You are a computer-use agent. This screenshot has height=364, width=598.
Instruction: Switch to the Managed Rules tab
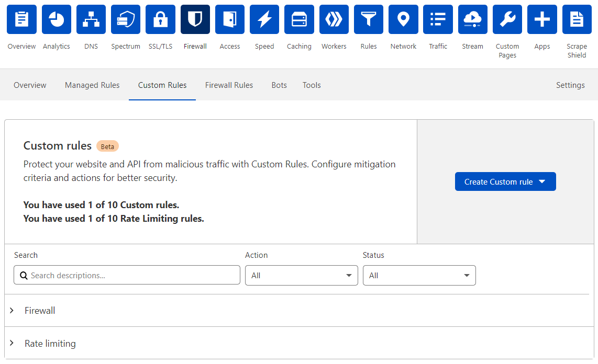click(x=92, y=85)
